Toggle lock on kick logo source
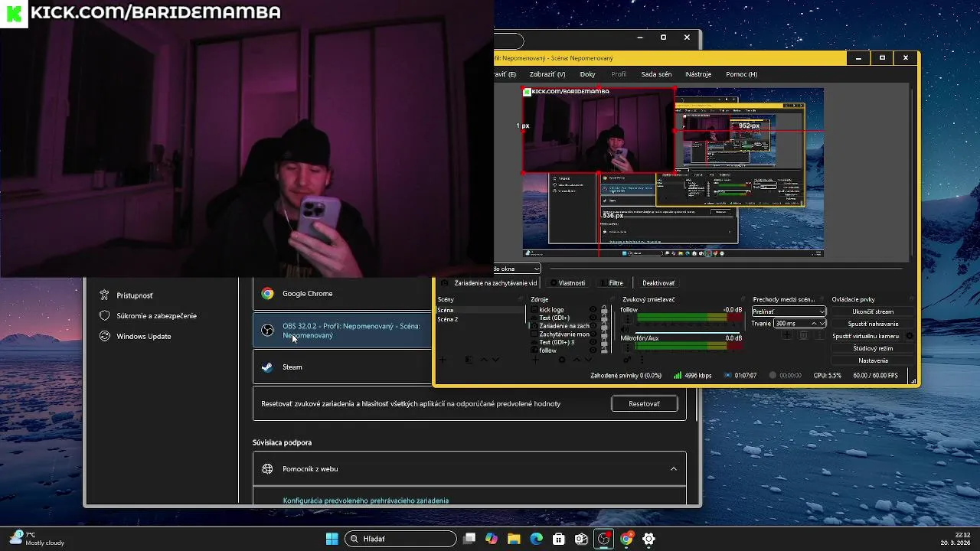The height and width of the screenshot is (551, 980). point(604,309)
